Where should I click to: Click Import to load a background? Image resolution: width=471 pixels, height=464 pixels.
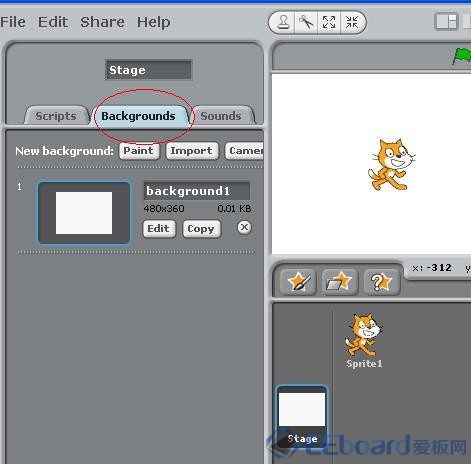192,151
